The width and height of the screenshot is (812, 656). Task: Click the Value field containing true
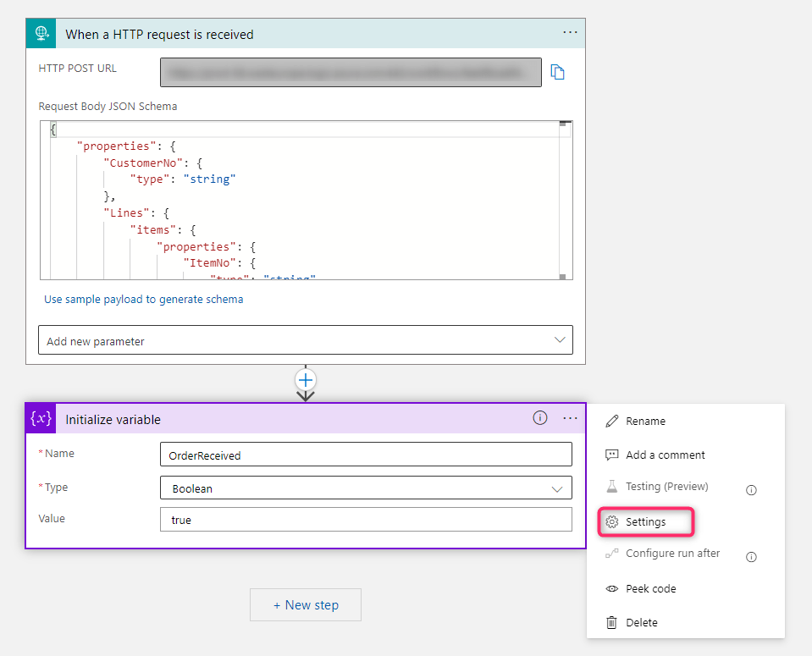point(366,520)
